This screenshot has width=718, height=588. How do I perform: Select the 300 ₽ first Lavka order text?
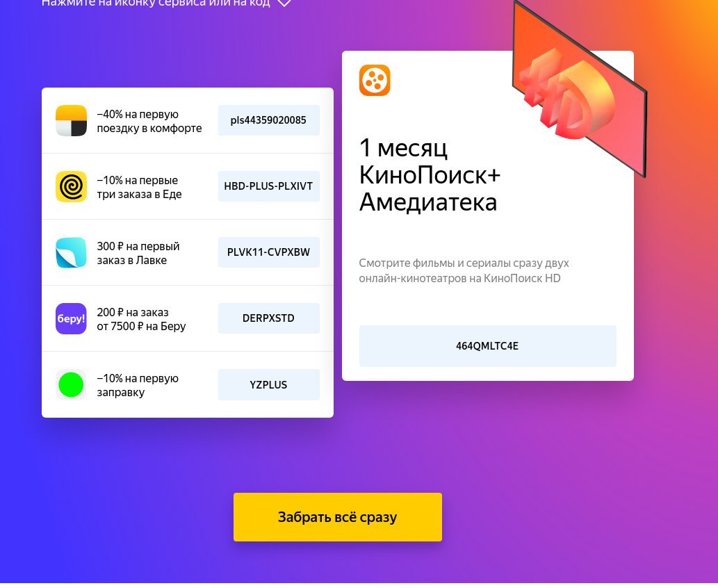point(138,253)
